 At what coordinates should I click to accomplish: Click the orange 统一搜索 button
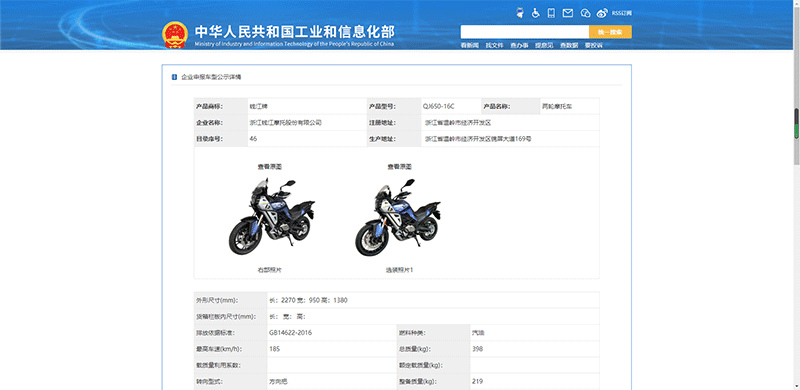click(x=610, y=32)
